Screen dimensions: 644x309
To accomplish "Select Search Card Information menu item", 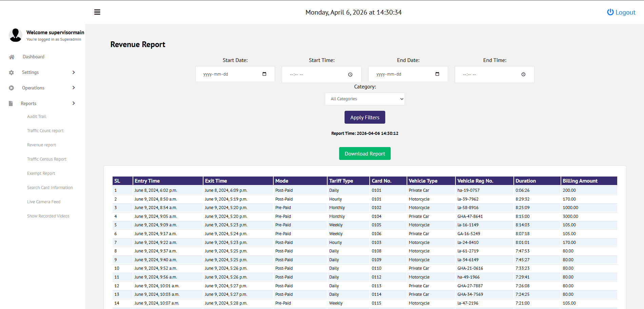I will coord(50,188).
